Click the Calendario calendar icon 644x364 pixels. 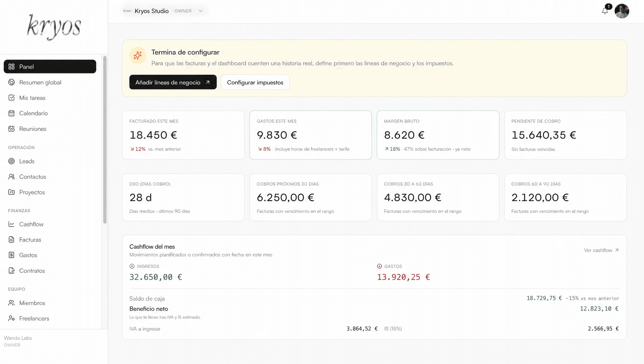(11, 113)
